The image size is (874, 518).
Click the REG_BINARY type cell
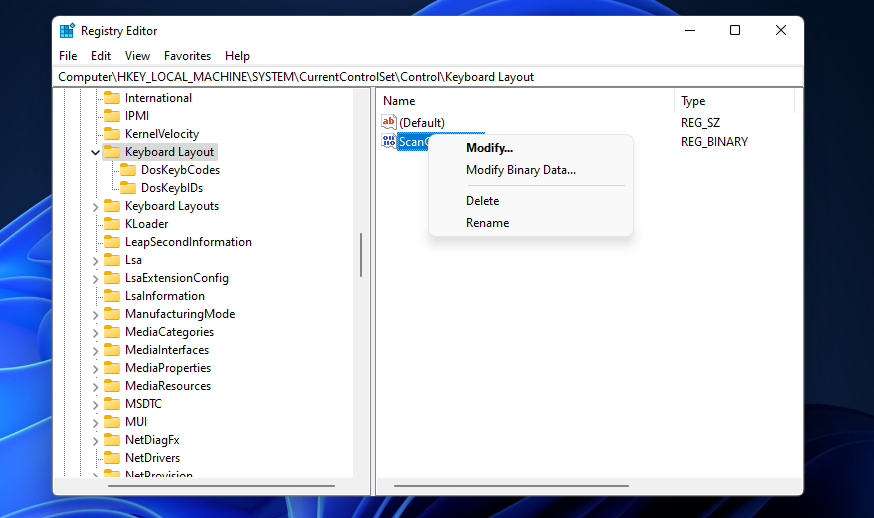tap(714, 142)
